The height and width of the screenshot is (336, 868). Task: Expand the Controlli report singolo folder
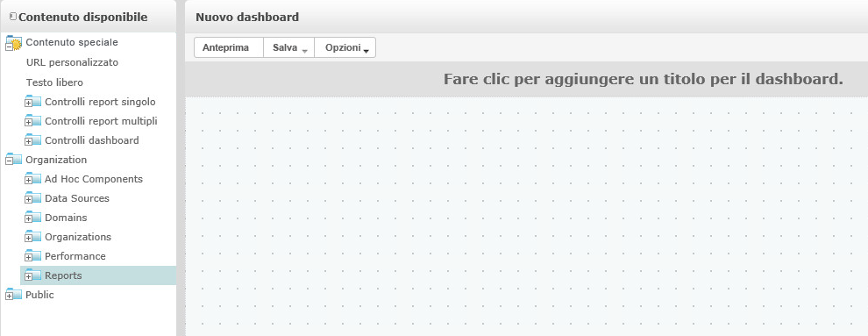click(x=29, y=103)
